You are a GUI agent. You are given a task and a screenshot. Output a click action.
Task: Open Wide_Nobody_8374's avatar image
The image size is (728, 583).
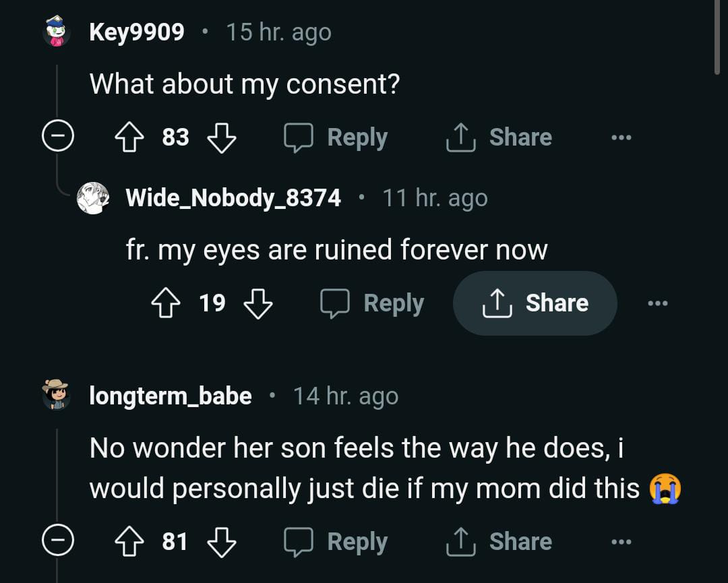pos(92,198)
